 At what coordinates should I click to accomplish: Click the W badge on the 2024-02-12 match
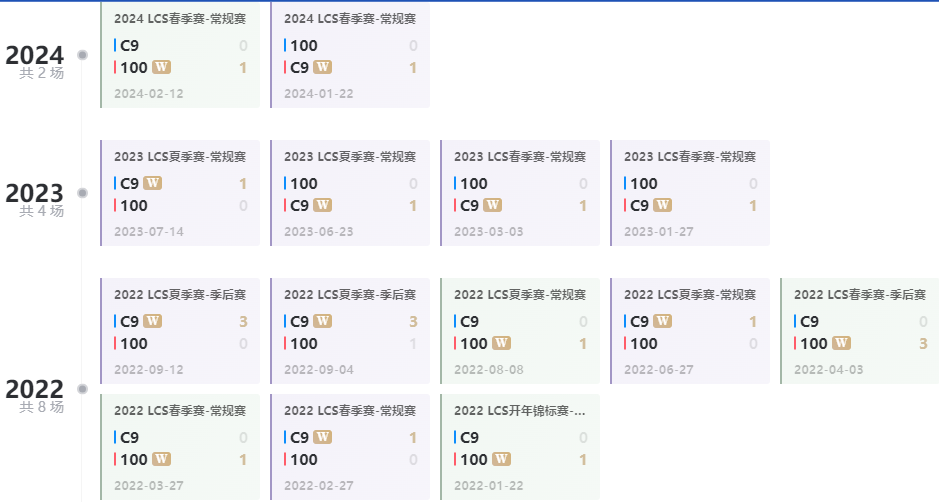tap(162, 67)
